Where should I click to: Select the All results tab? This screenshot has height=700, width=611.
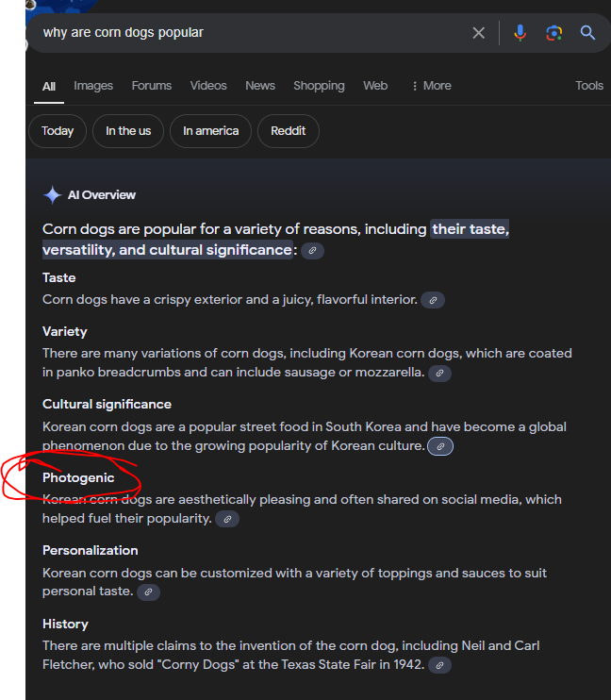pyautogui.click(x=49, y=86)
